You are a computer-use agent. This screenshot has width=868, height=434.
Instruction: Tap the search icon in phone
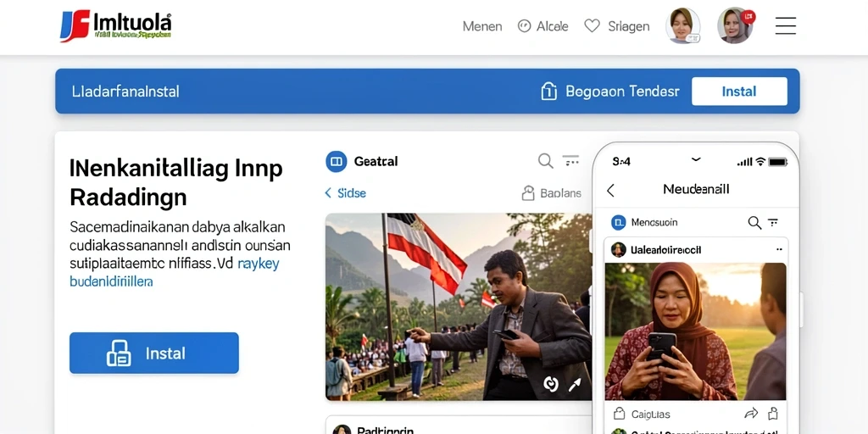[x=754, y=223]
